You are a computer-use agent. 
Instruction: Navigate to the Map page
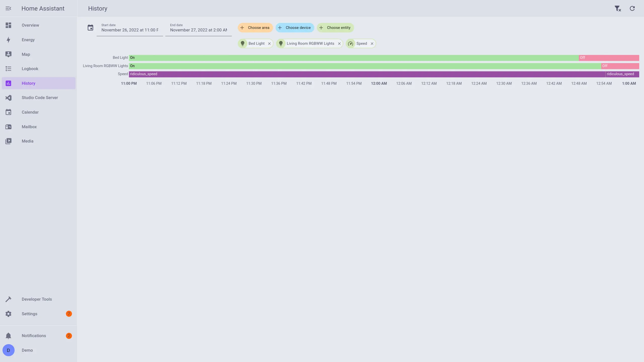(26, 54)
